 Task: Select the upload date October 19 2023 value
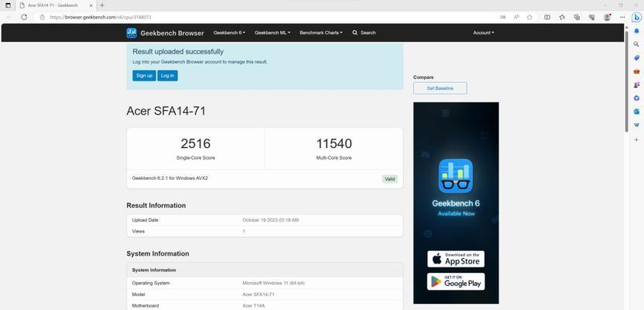(x=271, y=220)
